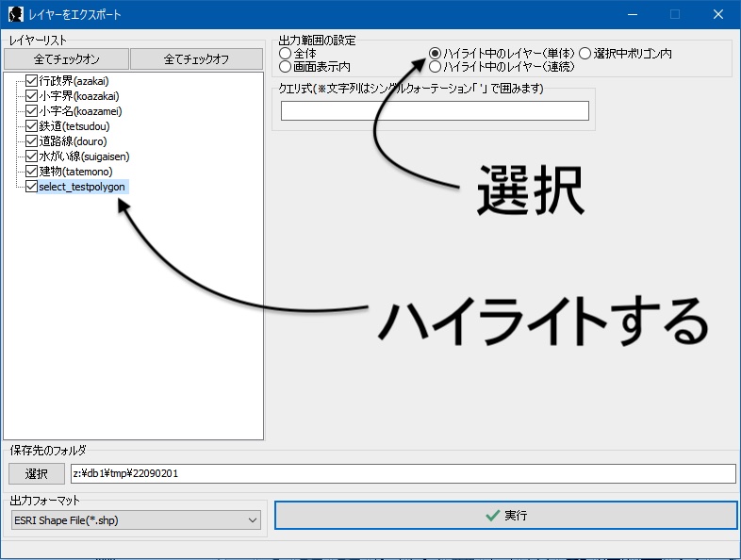Click the 全てチェックオフ button
The width and height of the screenshot is (741, 560).
point(196,58)
